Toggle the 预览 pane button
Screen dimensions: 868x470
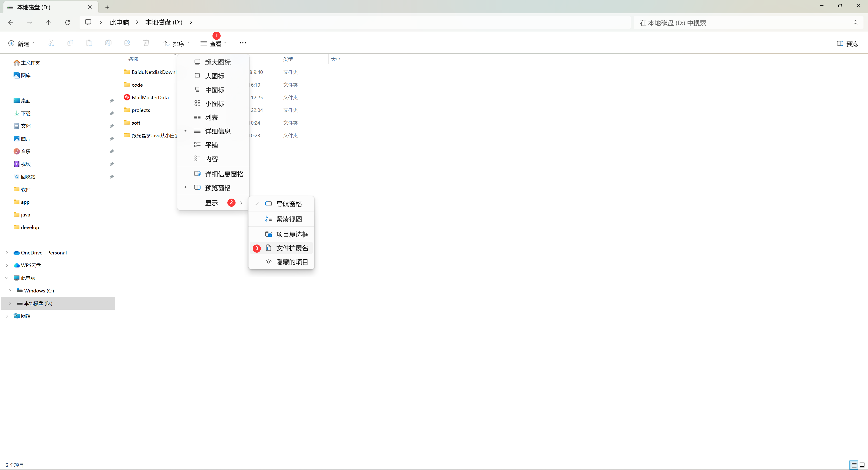coord(847,44)
